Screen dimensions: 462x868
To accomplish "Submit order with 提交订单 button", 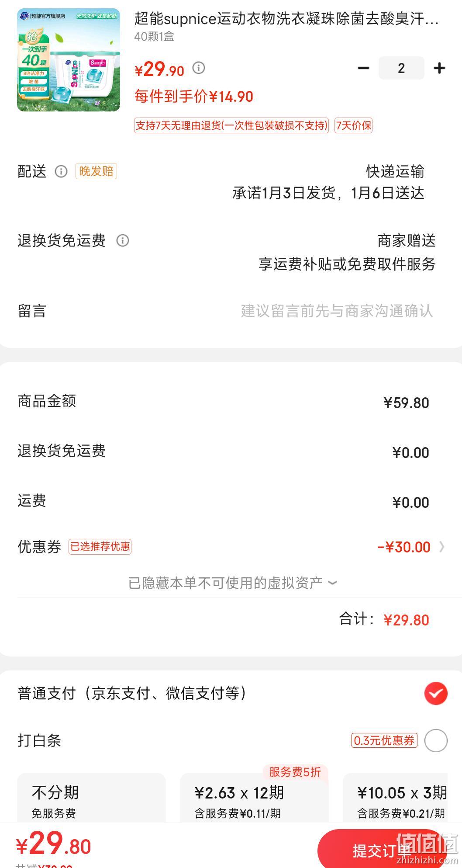I will tap(382, 851).
